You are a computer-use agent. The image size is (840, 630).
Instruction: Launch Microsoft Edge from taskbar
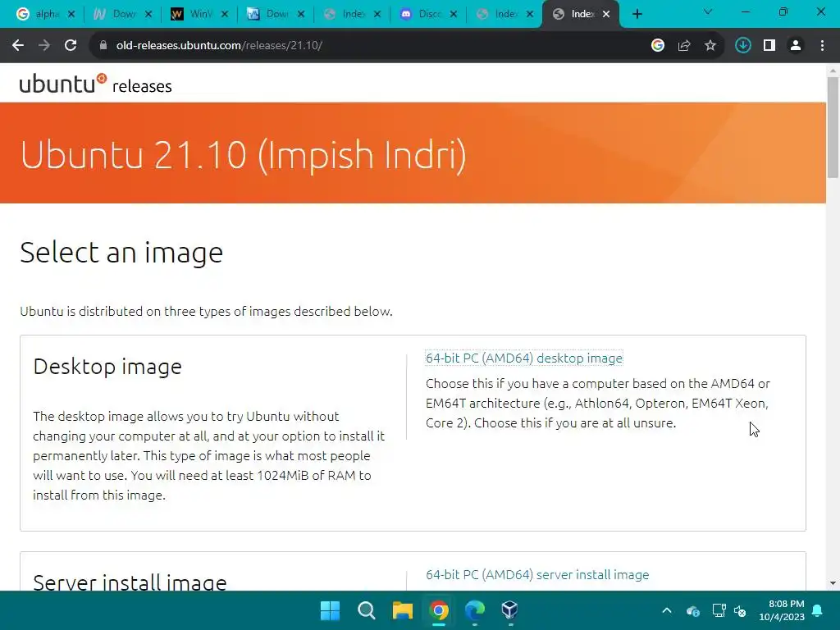tap(475, 610)
